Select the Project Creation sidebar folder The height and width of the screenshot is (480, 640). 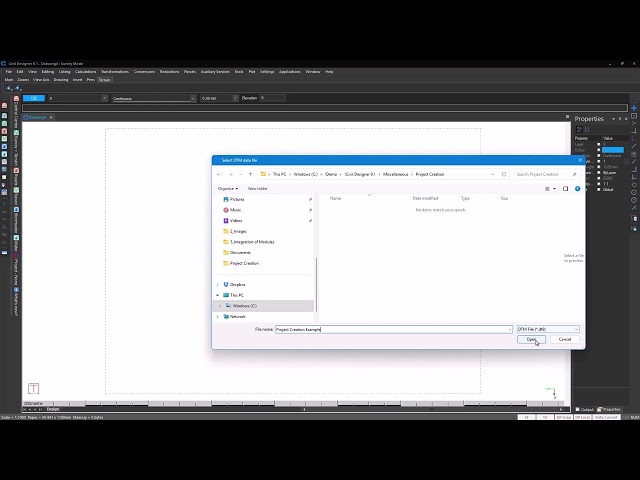(244, 263)
